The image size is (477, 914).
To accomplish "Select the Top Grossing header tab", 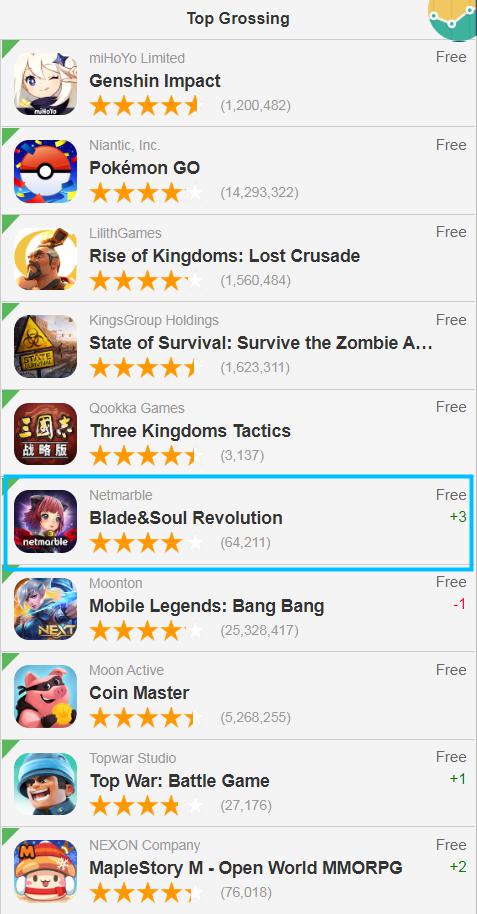I will (238, 19).
